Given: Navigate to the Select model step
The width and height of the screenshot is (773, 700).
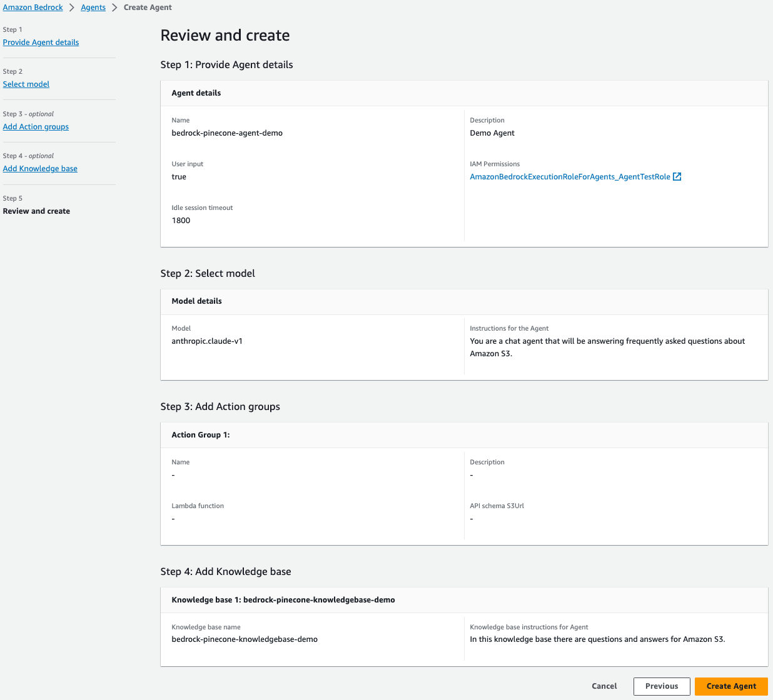Looking at the screenshot, I should click(x=26, y=84).
